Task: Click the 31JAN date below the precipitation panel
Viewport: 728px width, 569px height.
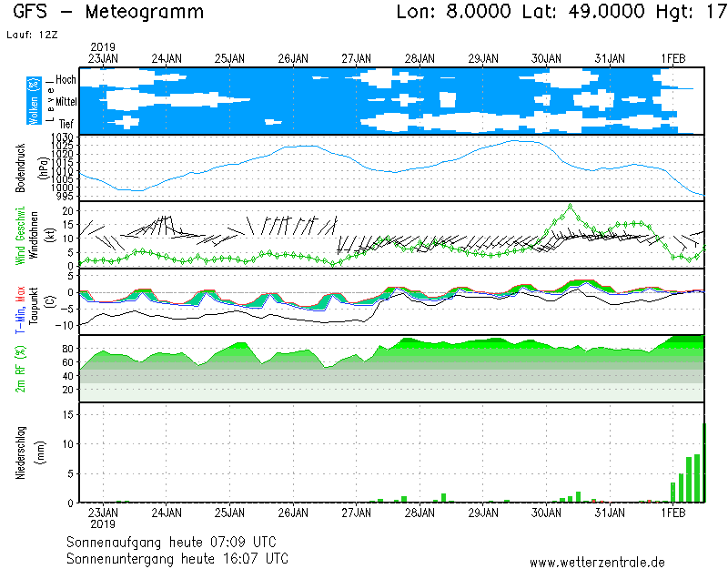Action: (610, 513)
